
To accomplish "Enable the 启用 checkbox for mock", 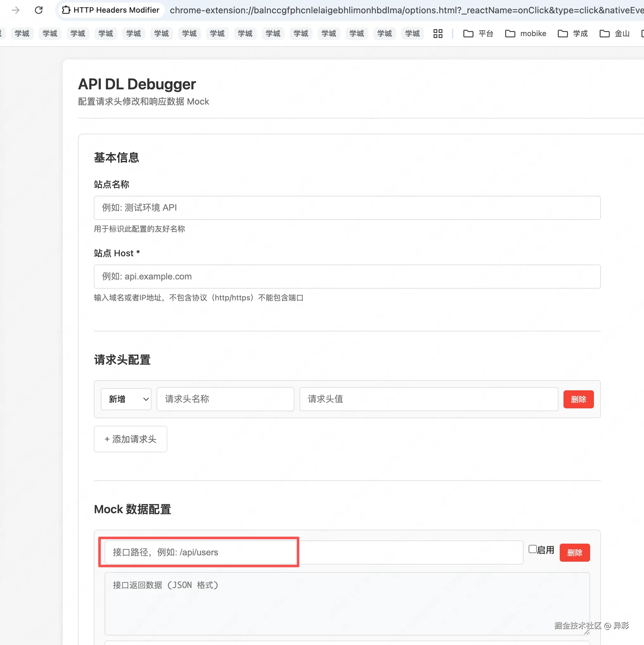I will click(532, 549).
